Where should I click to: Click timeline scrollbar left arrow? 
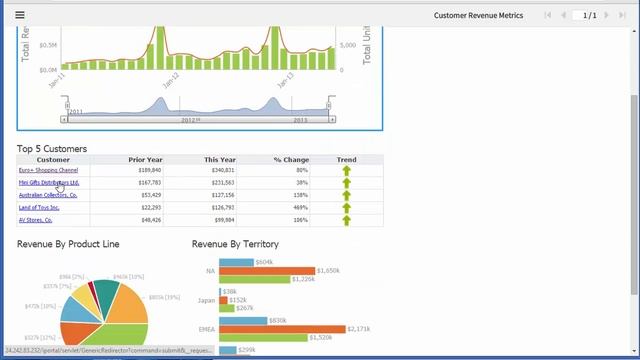click(64, 120)
